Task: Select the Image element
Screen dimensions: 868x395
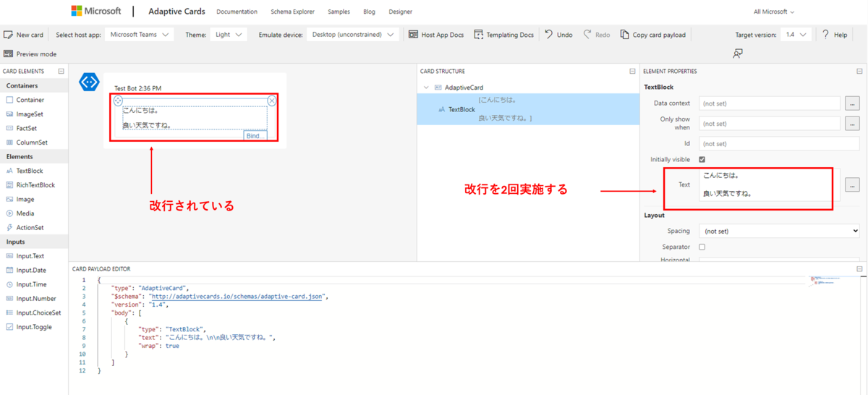Action: point(34,199)
